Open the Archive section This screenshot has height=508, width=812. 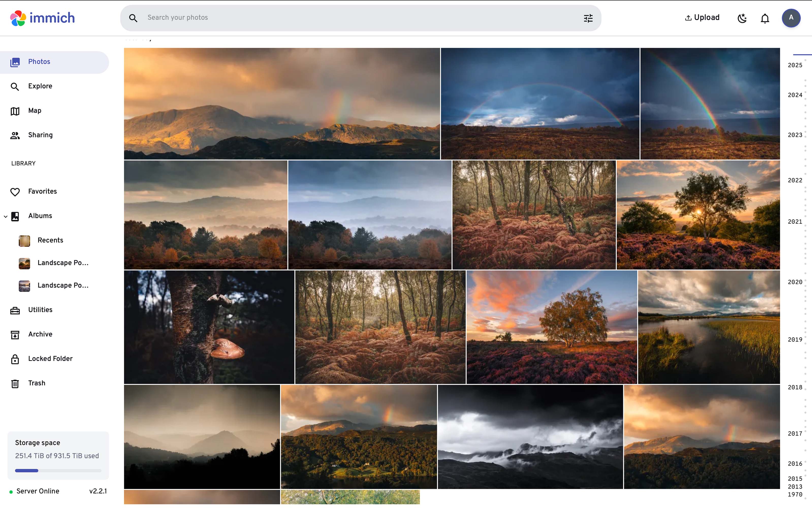click(x=40, y=334)
